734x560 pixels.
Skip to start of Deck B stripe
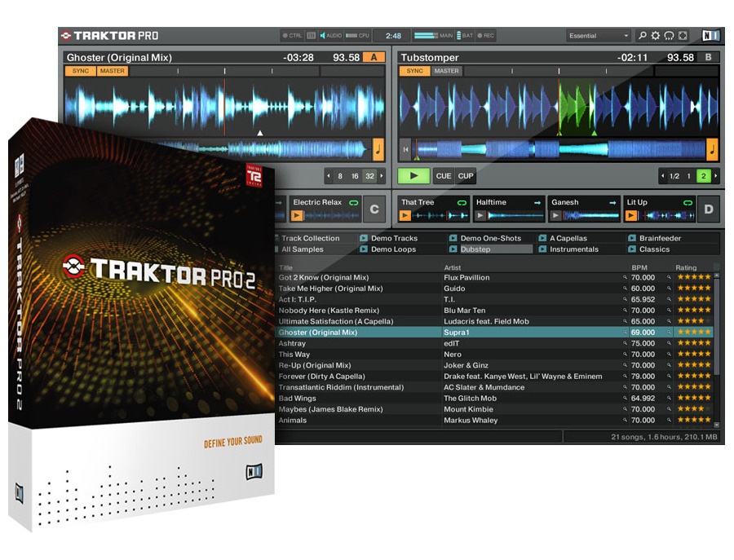(405, 150)
